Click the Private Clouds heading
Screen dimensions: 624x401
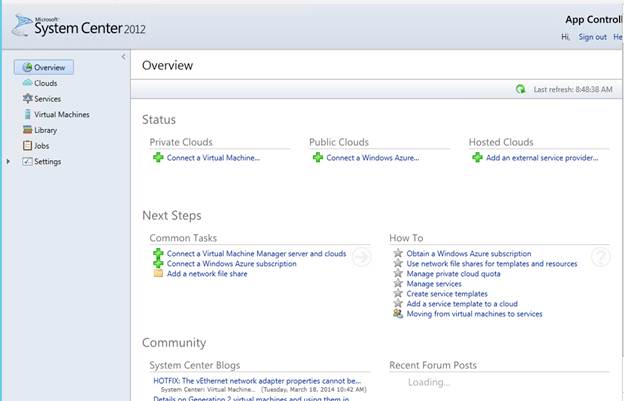[x=181, y=142]
